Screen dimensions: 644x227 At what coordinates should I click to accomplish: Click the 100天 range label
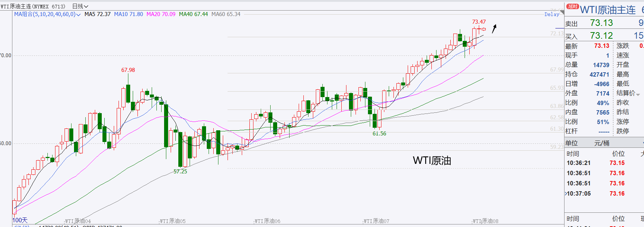pyautogui.click(x=20, y=220)
